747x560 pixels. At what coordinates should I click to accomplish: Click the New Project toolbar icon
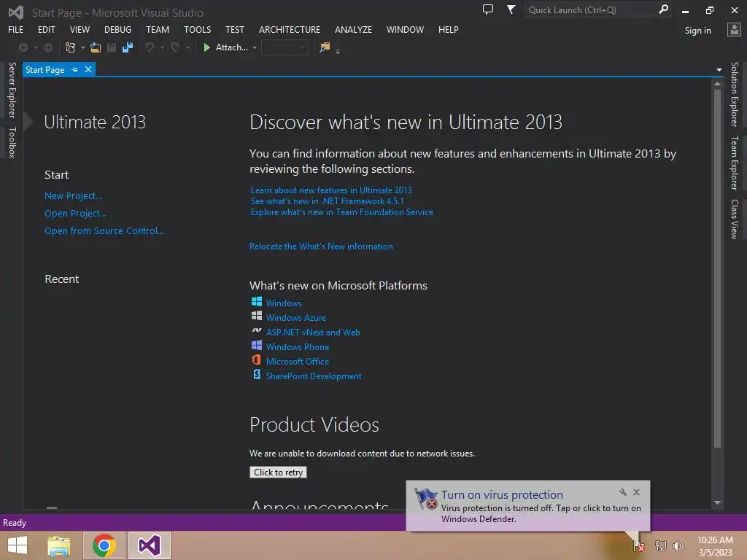pos(70,47)
